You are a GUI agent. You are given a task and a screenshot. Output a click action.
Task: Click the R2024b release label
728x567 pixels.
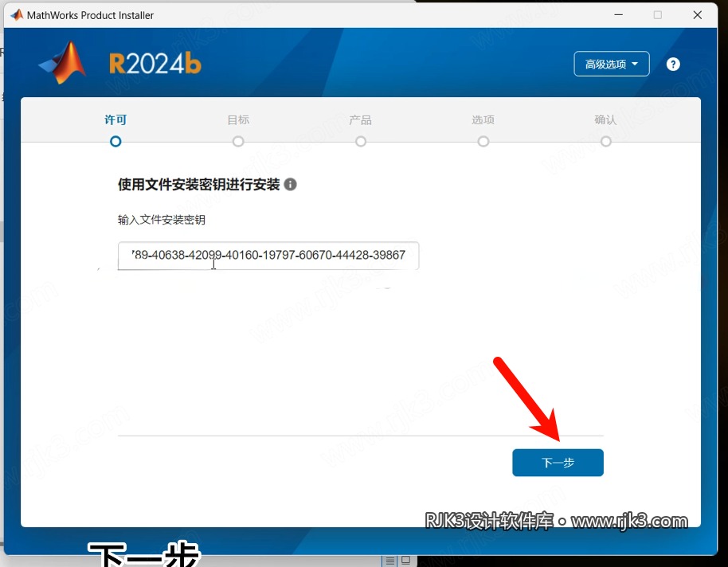click(155, 64)
